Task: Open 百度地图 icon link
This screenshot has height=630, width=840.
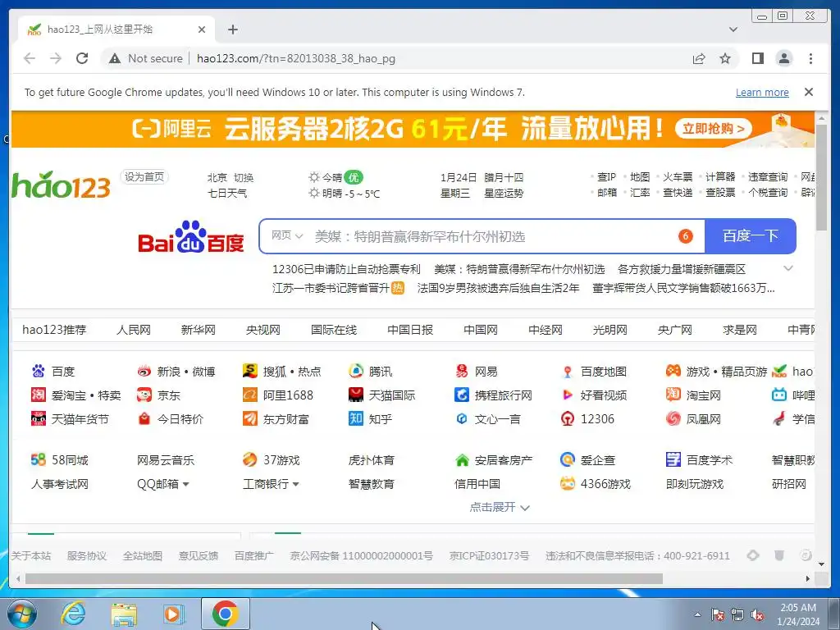Action: click(x=568, y=372)
